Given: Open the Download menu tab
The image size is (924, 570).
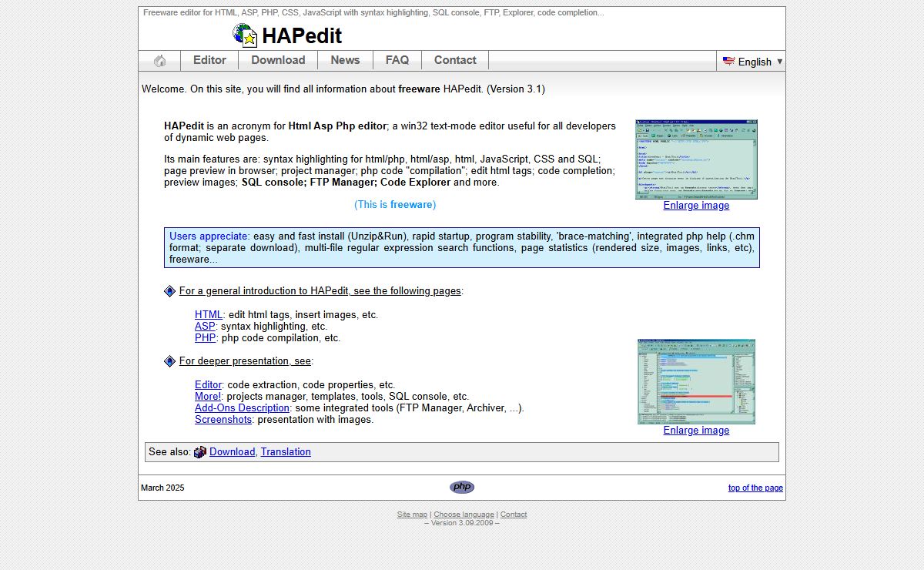Looking at the screenshot, I should click(x=278, y=60).
